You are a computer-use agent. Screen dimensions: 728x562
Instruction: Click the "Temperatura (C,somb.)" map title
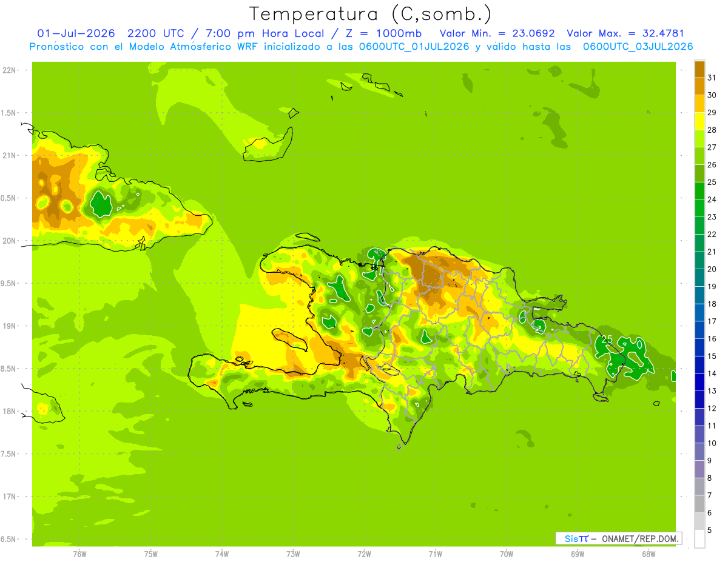(x=369, y=13)
